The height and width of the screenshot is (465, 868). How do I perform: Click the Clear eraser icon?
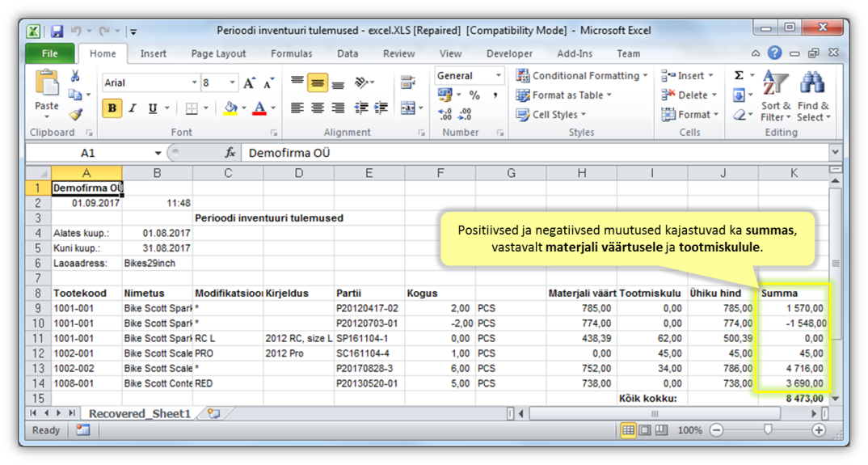pyautogui.click(x=739, y=115)
